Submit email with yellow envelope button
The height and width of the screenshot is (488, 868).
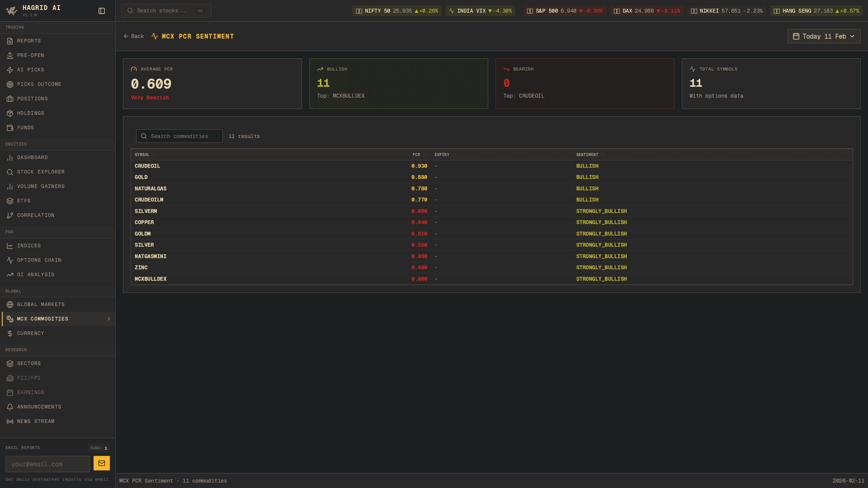102,463
